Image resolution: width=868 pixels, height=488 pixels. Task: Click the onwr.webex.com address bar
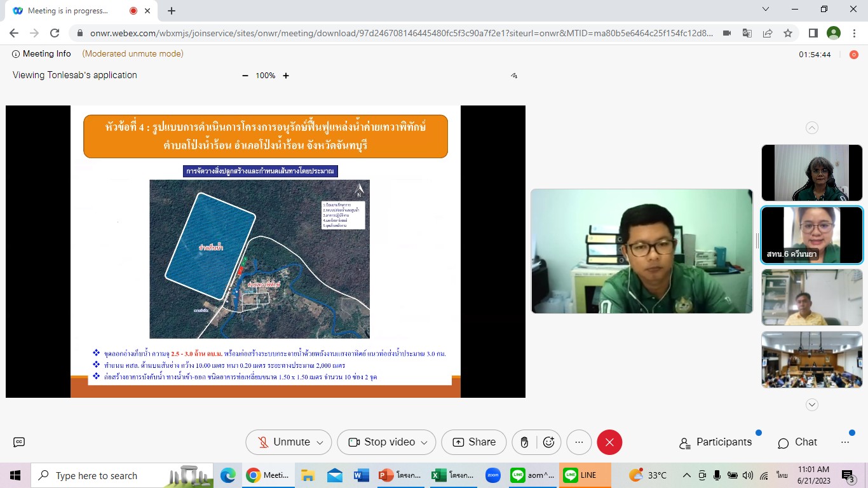pos(402,33)
